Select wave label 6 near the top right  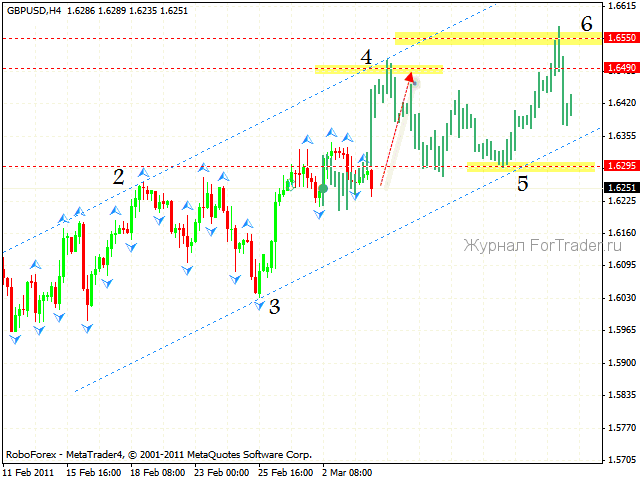pyautogui.click(x=587, y=23)
